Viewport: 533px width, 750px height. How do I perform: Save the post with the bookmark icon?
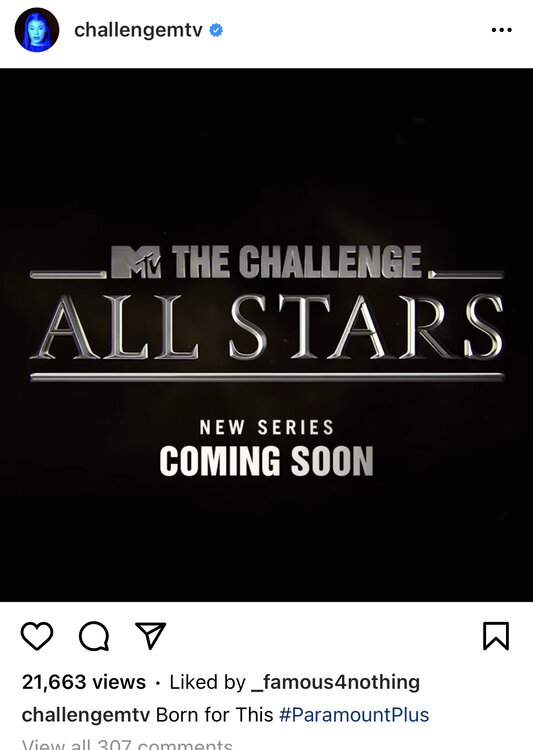coord(496,636)
